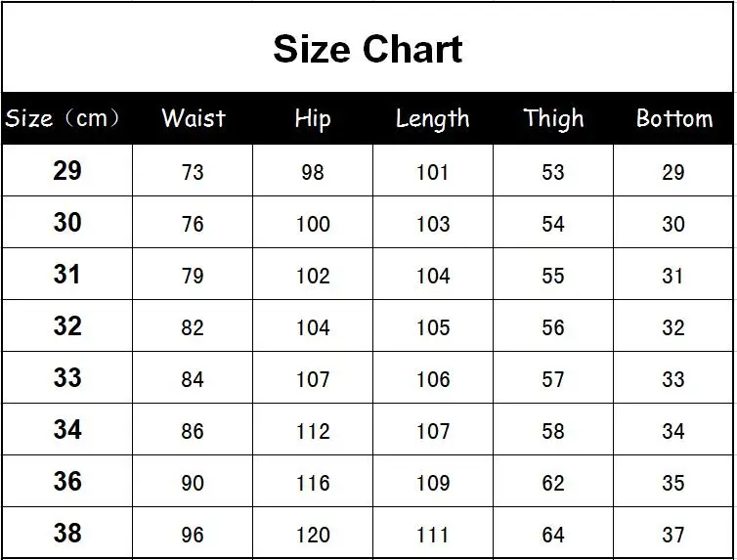
Task: Click thigh value 58 cell
Action: pos(553,429)
